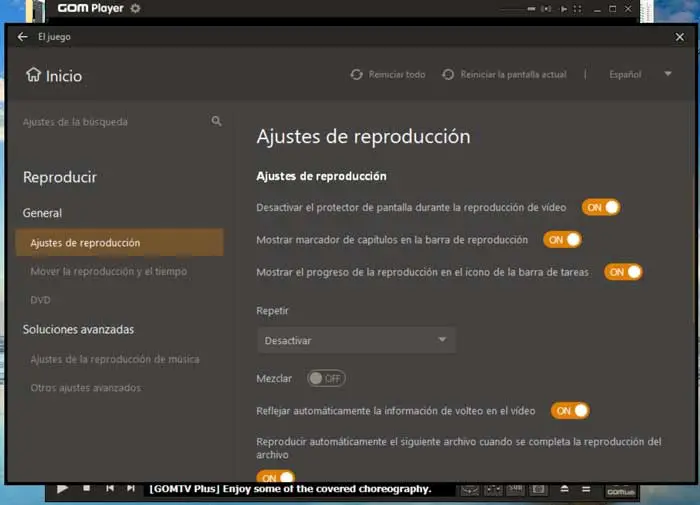Click the Reproducir category title

60,177
